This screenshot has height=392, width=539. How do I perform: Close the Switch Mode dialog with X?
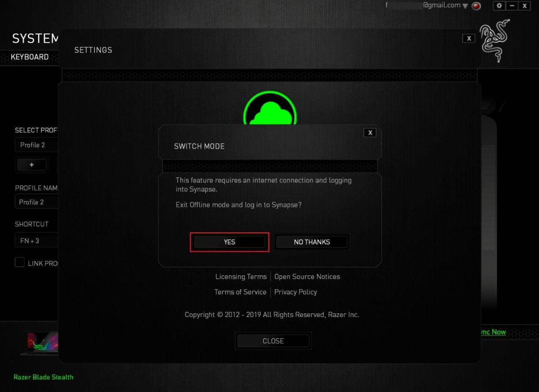370,133
